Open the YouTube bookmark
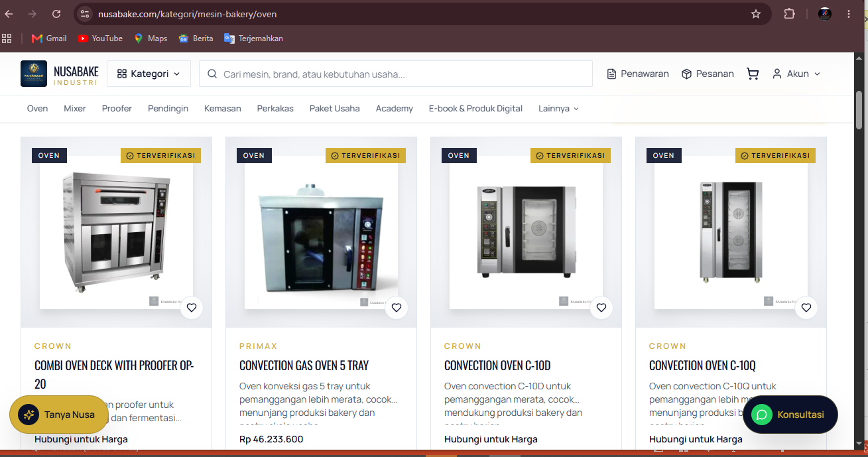The width and height of the screenshot is (868, 457). coord(100,38)
